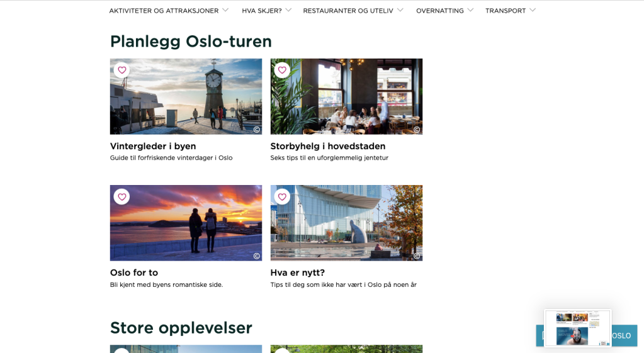Open Storbyhelg i hovedstaden title link
Screen dimensions: 644x353
[328, 146]
